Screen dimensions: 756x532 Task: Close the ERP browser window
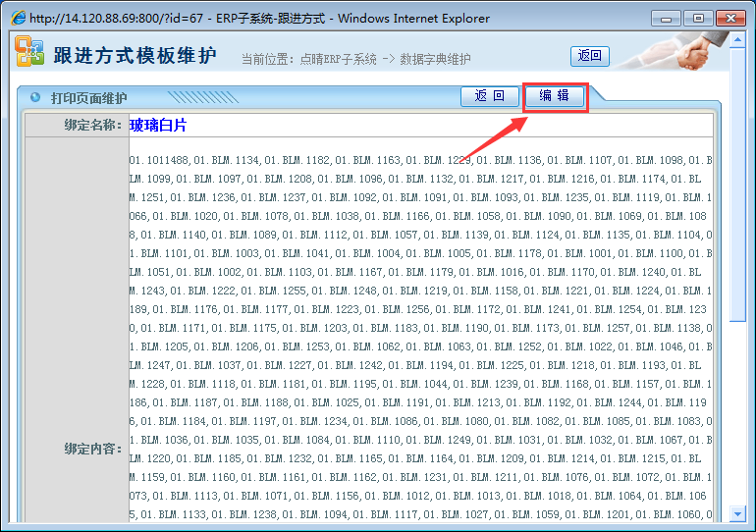point(730,18)
